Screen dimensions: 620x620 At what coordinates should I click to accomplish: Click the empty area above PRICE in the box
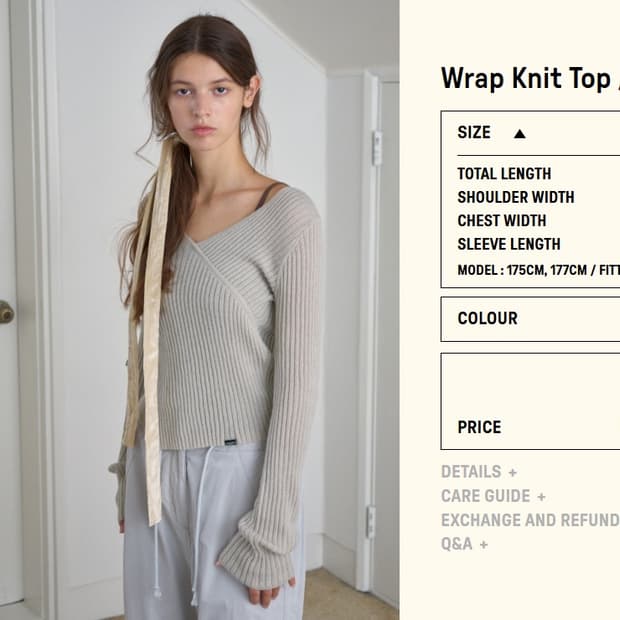(530, 384)
